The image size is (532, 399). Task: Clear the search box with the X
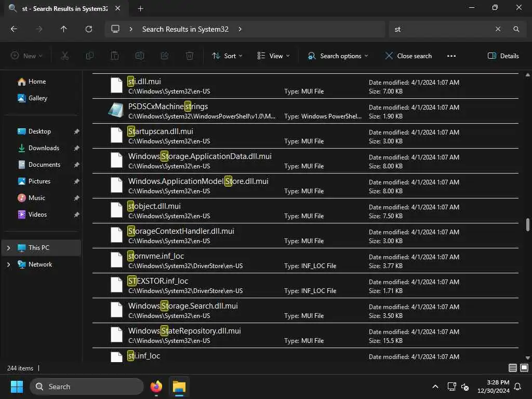pos(498,29)
